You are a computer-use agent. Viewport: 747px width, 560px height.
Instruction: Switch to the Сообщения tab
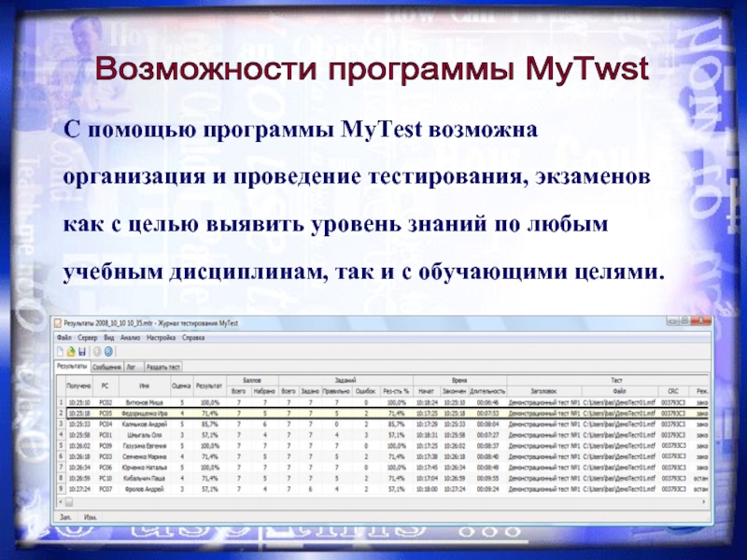pos(106,367)
